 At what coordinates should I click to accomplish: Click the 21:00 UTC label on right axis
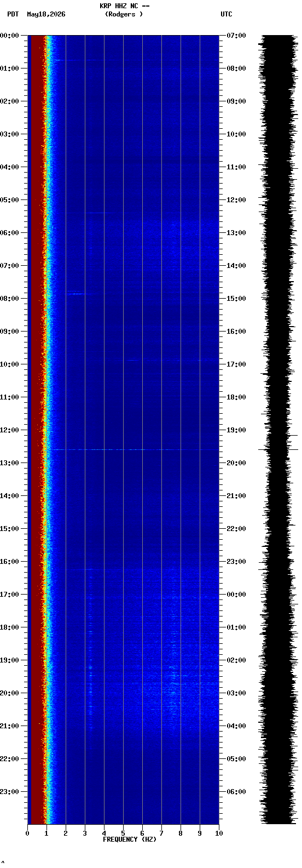236,496
